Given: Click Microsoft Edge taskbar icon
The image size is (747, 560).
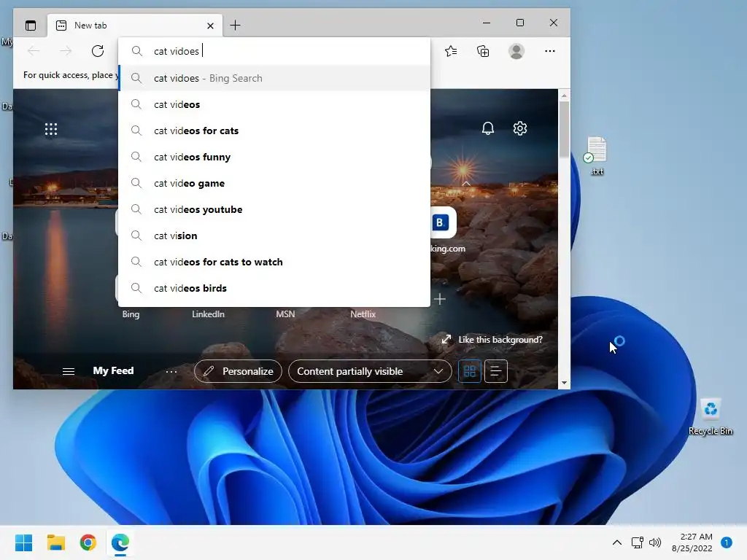Looking at the screenshot, I should (120, 542).
